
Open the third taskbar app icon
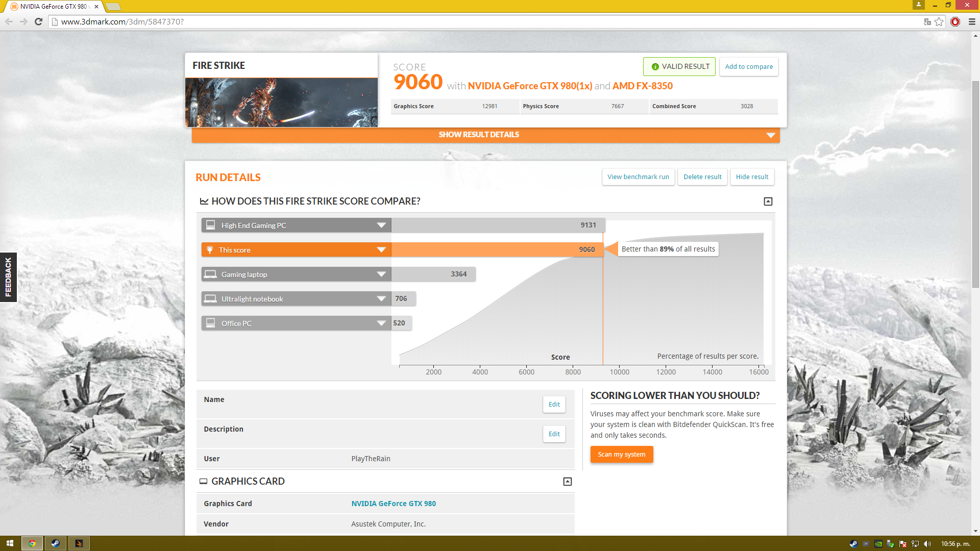point(79,543)
